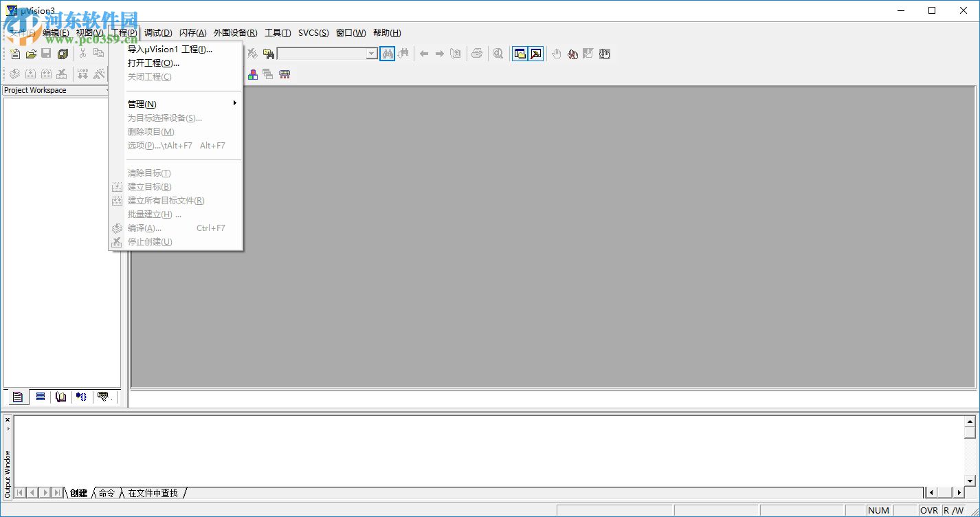Open the Templates tab in Project Workspace
The image size is (980, 517).
(x=104, y=397)
